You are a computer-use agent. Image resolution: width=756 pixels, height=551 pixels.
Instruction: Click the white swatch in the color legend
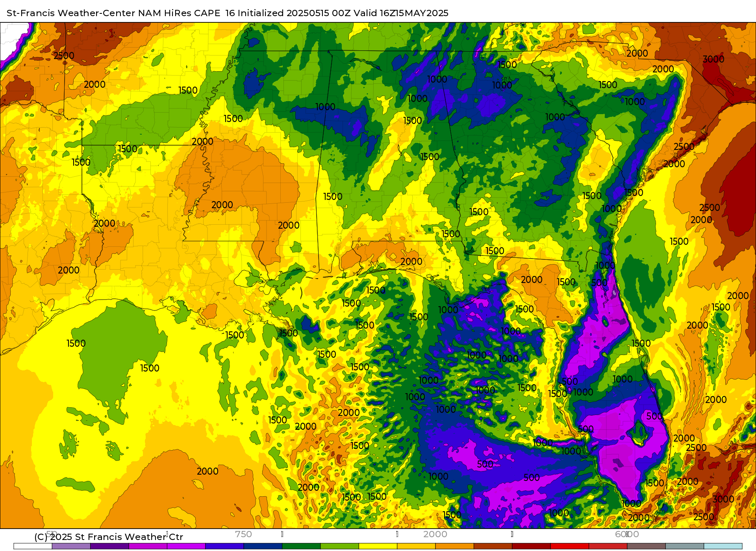click(33, 546)
